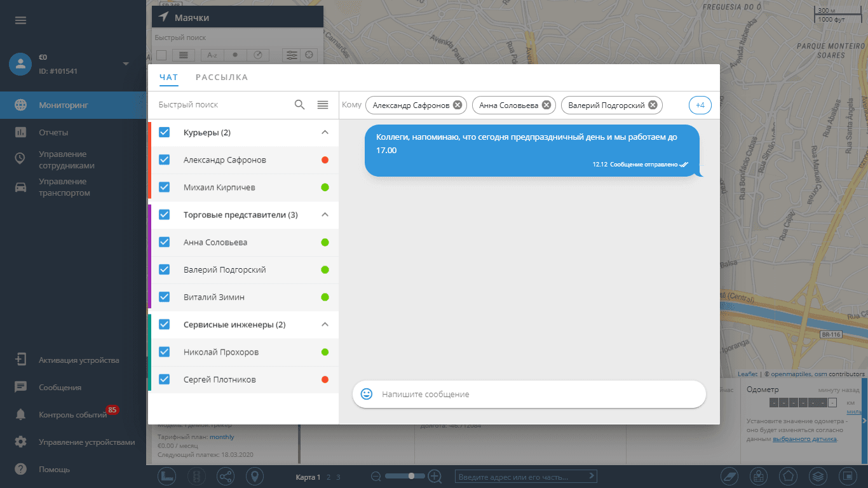Click the share icon in bottom bar
Viewport: 868px width, 488px height.
(226, 476)
